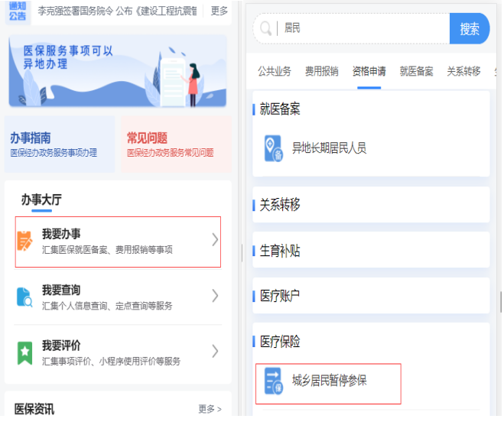Expand 我要评价 with its right chevron
Screen dimensions: 504x422
click(x=215, y=352)
